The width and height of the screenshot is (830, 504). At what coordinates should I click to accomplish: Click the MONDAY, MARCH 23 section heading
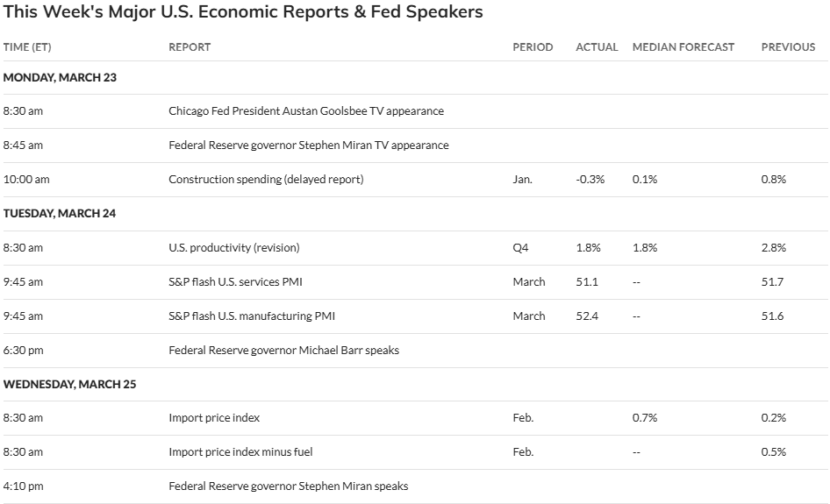tap(60, 78)
